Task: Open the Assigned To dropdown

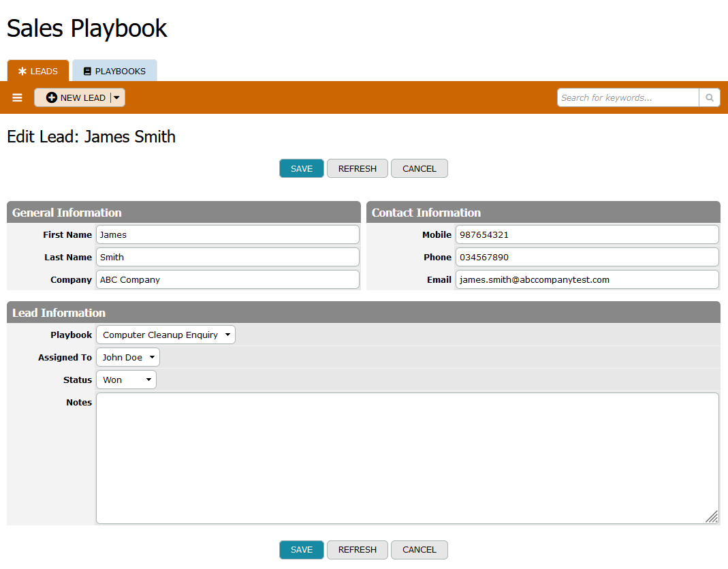Action: [128, 357]
